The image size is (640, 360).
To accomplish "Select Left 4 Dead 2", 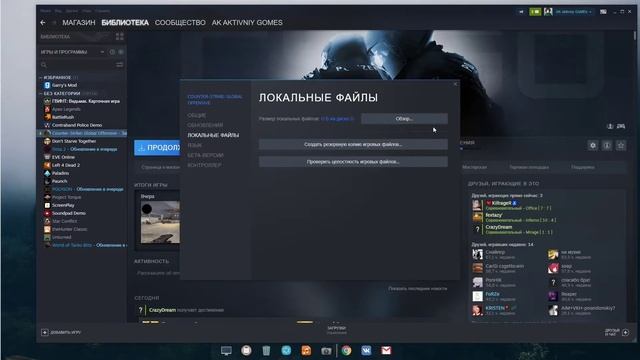I will [66, 165].
